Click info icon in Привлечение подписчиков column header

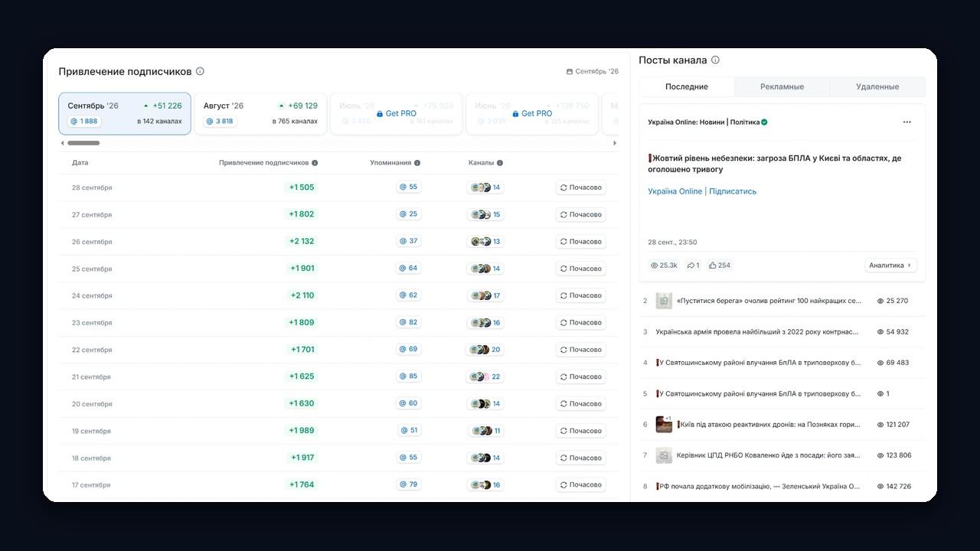tap(315, 163)
